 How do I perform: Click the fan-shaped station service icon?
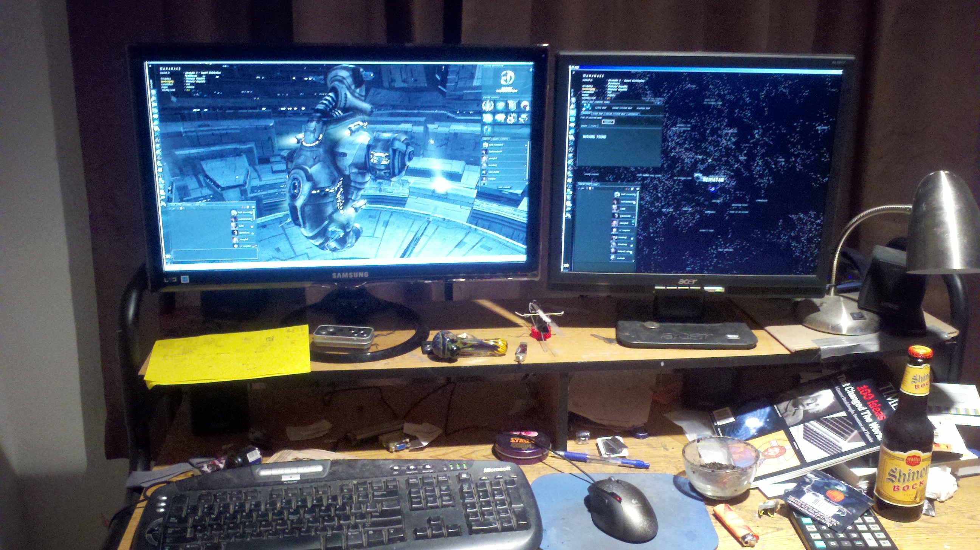tap(500, 118)
